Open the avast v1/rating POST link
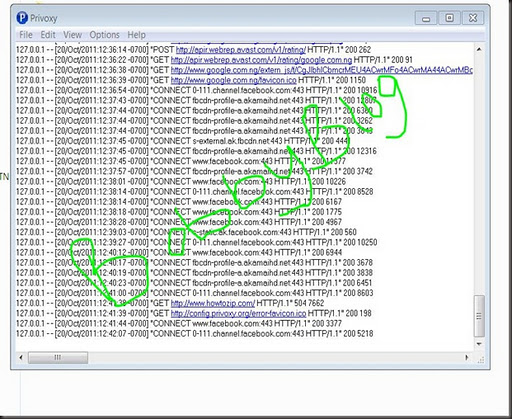The image size is (512, 419). (x=241, y=50)
